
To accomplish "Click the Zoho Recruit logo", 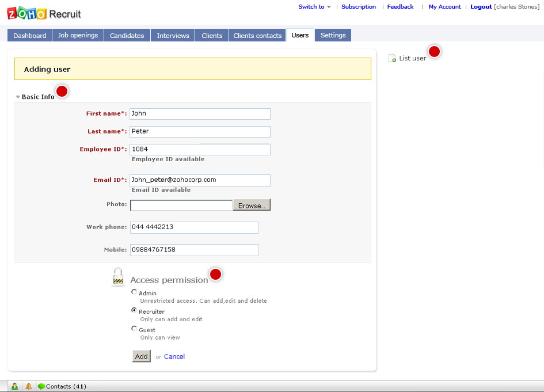I will point(44,14).
